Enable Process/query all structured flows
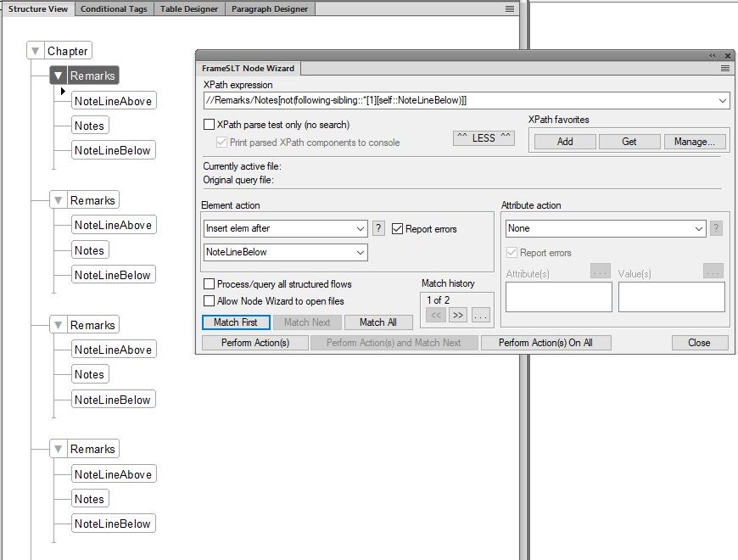 click(208, 284)
